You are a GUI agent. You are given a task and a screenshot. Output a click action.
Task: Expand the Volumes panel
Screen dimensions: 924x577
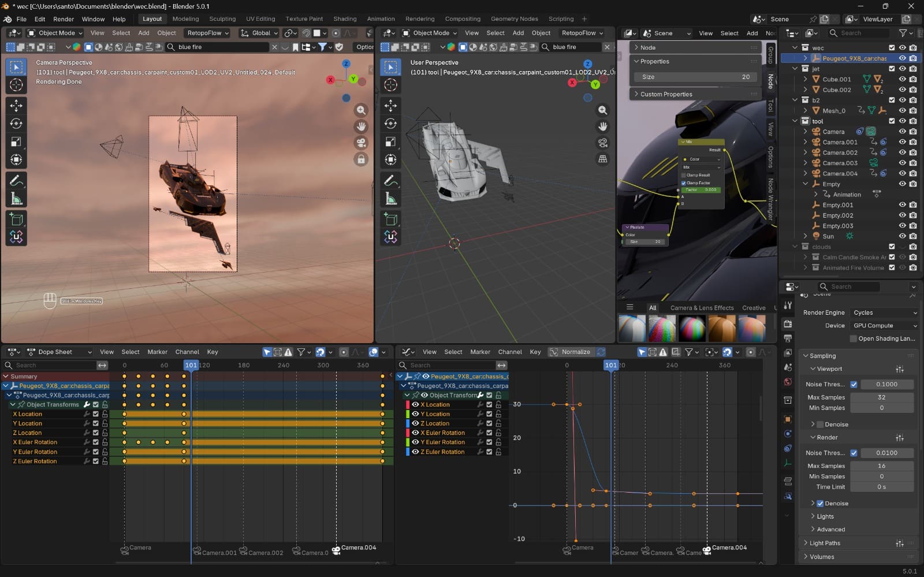(822, 557)
